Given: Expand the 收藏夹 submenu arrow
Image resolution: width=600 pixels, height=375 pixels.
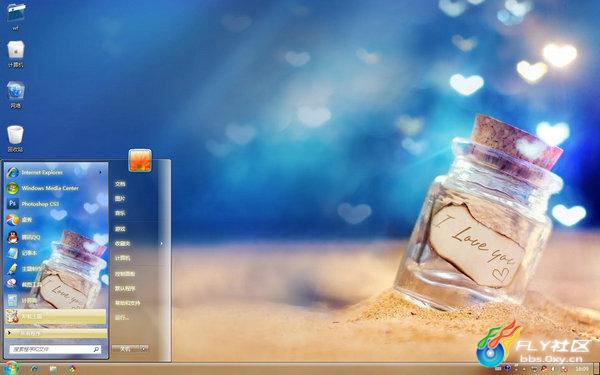Looking at the screenshot, I should click(161, 243).
